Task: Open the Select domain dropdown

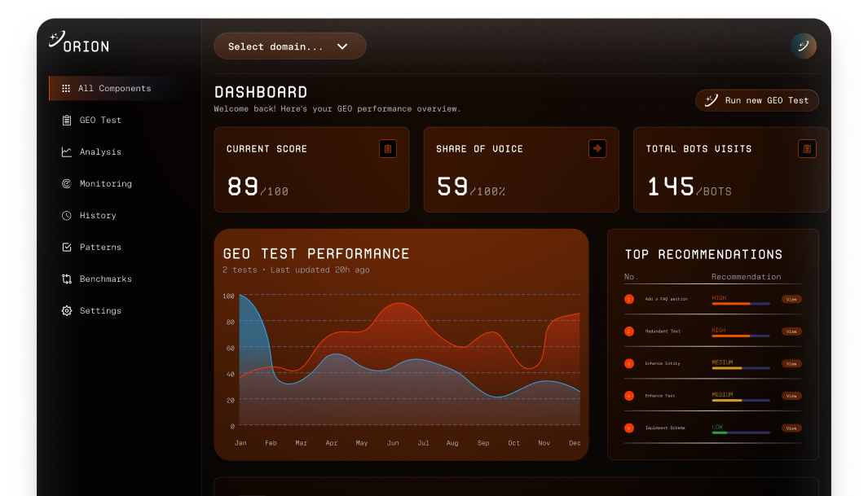Action: tap(289, 46)
